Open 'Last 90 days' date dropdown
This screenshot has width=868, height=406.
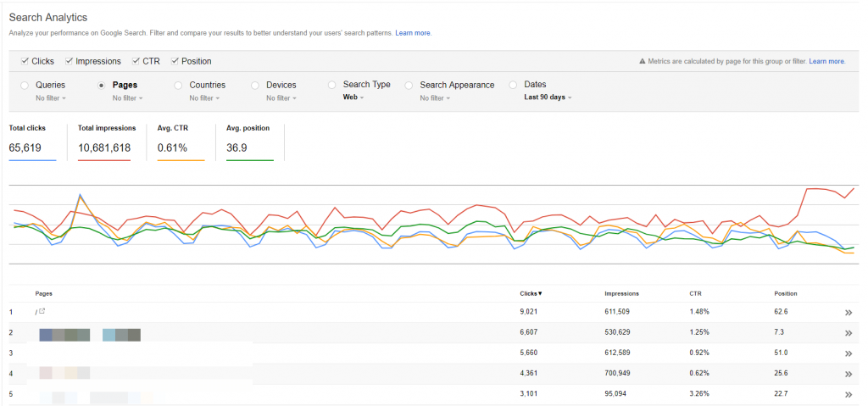point(548,97)
